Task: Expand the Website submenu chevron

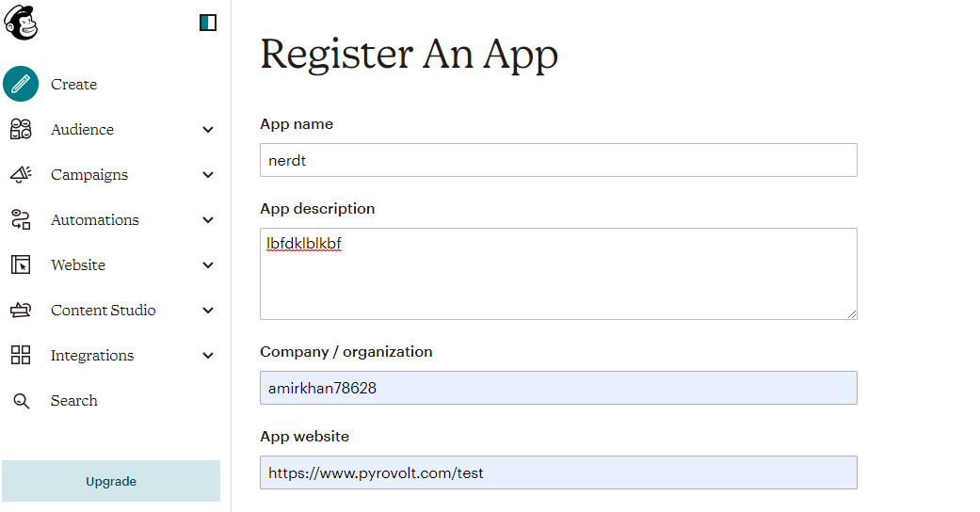Action: point(208,265)
